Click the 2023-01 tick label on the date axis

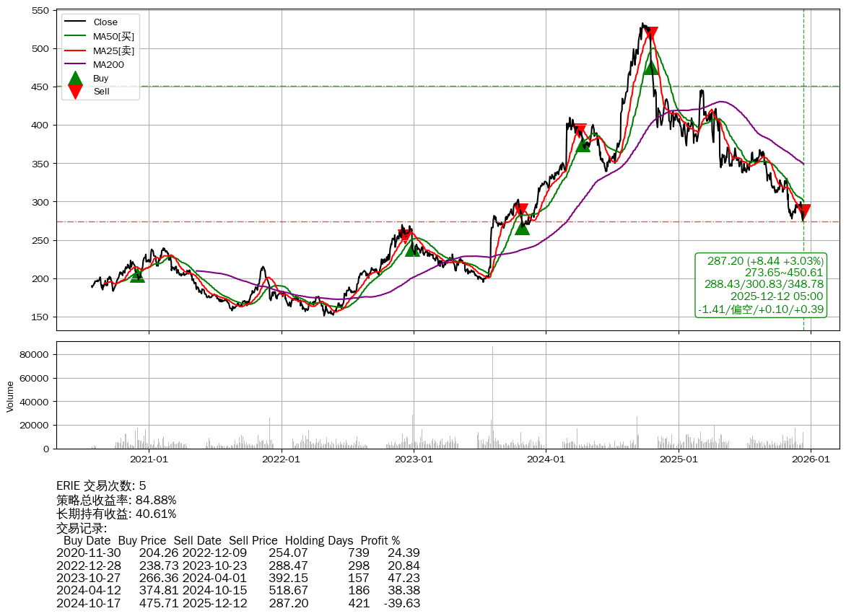(414, 459)
